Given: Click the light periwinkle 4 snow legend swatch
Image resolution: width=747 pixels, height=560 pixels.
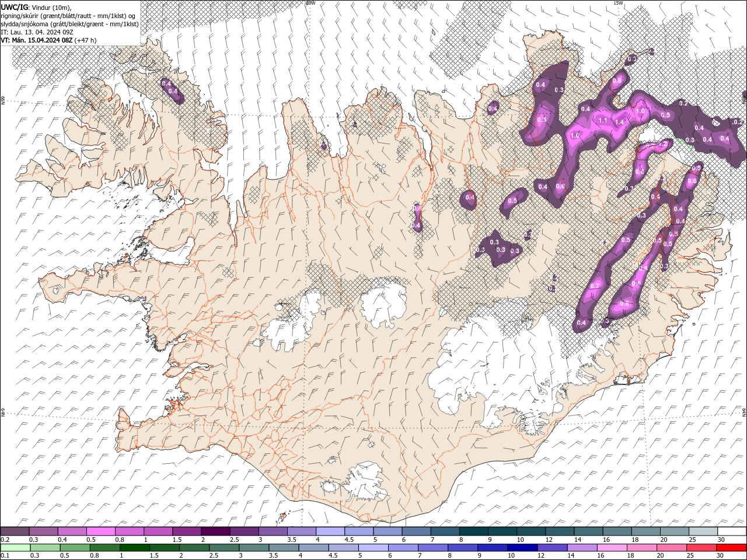Looking at the screenshot, I should tap(330, 531).
